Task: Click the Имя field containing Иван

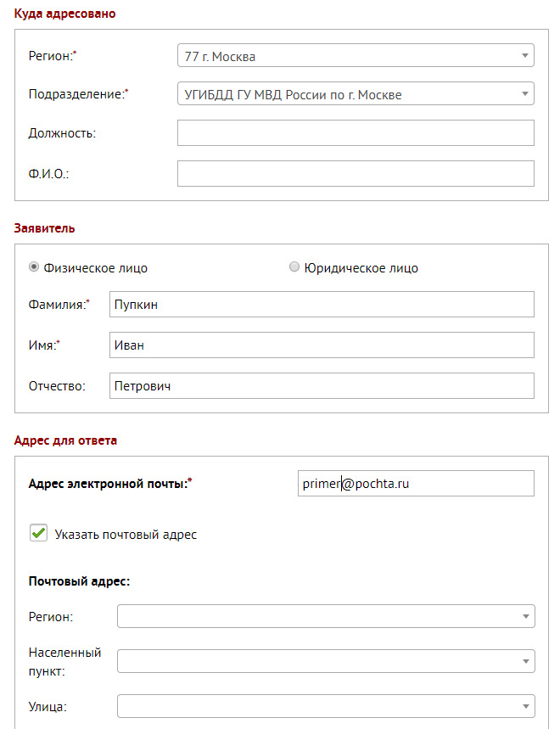Action: pyautogui.click(x=322, y=345)
